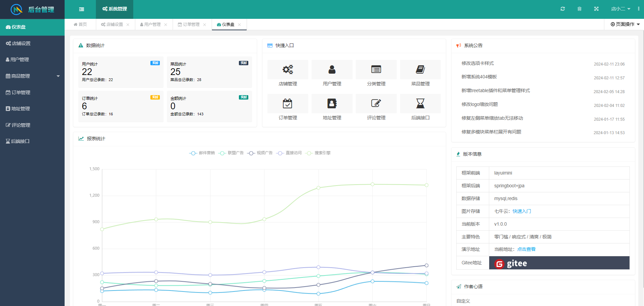This screenshot has width=644, height=306.
Task: Open the 分类管理 list shortcut icon
Action: (376, 70)
